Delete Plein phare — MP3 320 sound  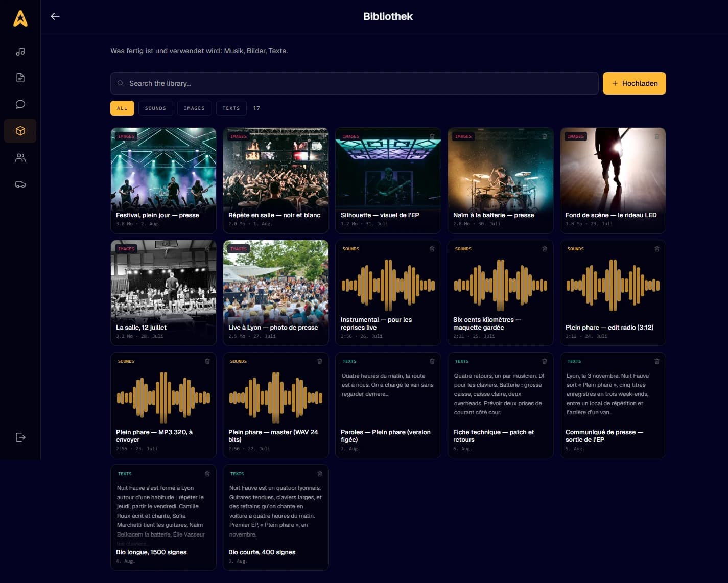pos(207,361)
